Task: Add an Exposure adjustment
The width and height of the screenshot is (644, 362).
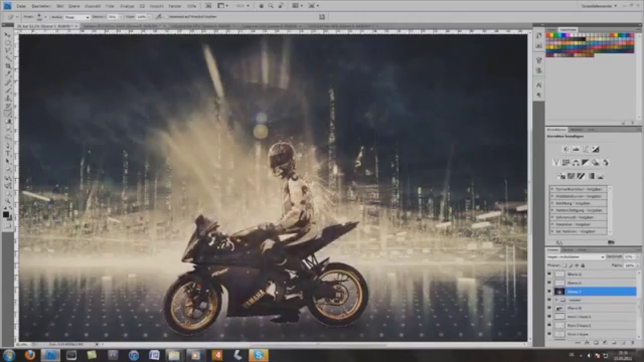Action: (595, 149)
